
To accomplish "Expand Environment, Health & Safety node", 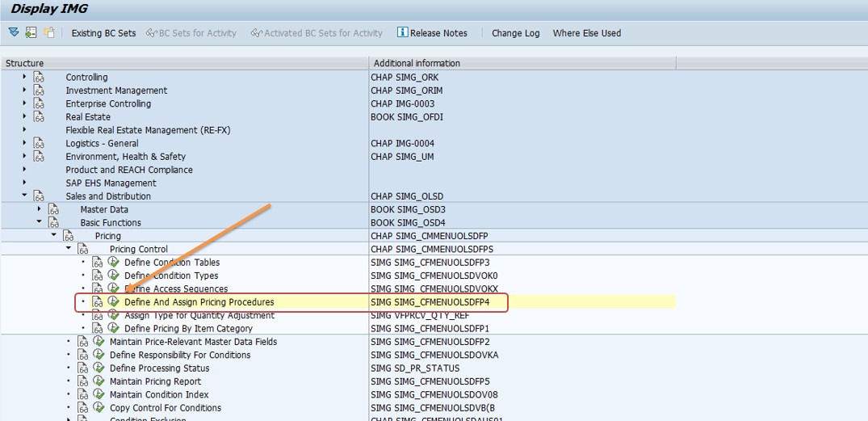I will pyautogui.click(x=24, y=157).
